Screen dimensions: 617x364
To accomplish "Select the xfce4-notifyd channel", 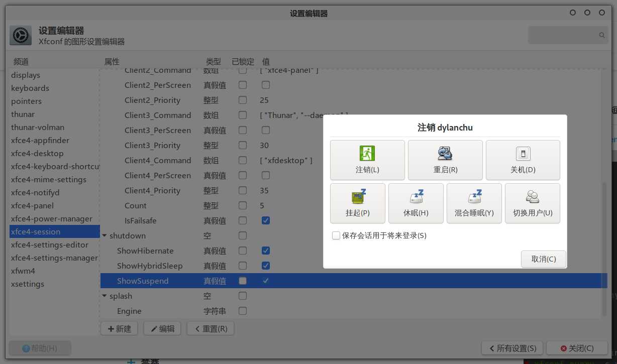I will pos(55,192).
